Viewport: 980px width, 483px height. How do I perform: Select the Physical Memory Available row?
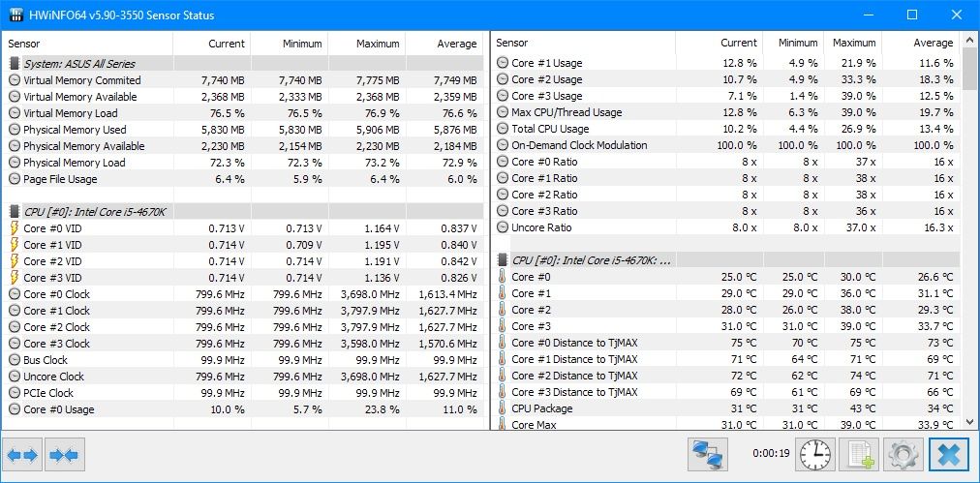pyautogui.click(x=243, y=146)
